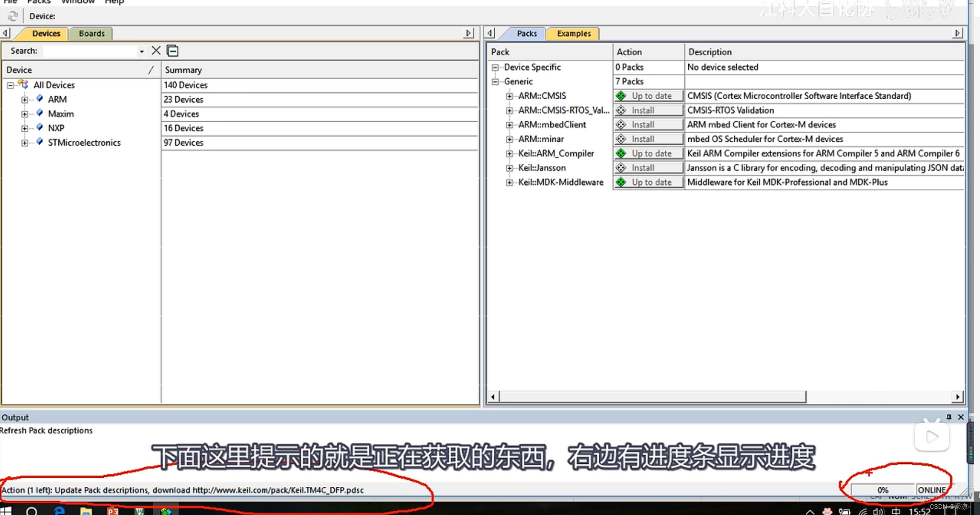Open PowerPoint from the taskbar
The image size is (980, 515).
112,511
